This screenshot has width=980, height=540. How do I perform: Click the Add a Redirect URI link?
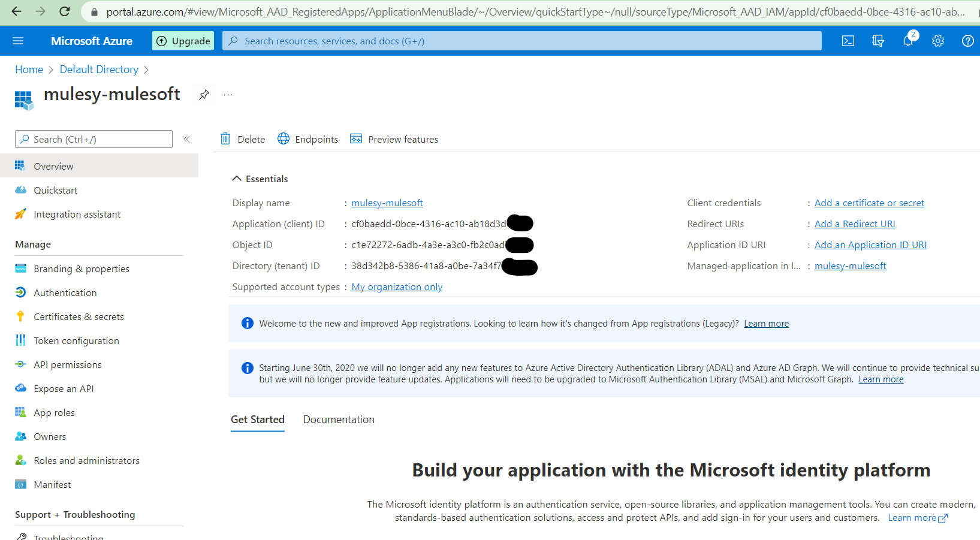[855, 224]
